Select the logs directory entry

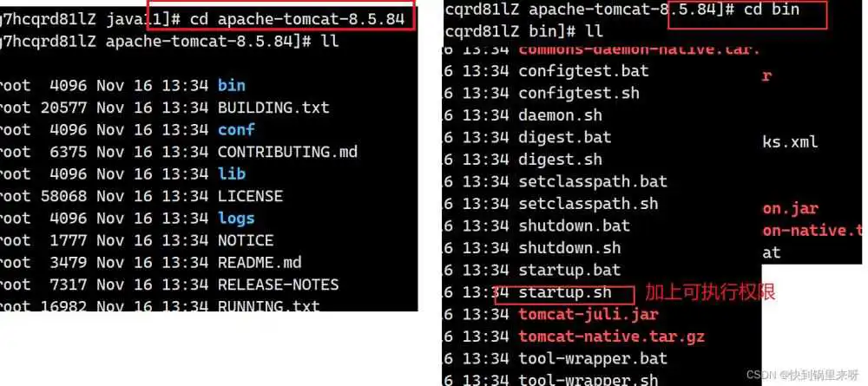click(236, 218)
